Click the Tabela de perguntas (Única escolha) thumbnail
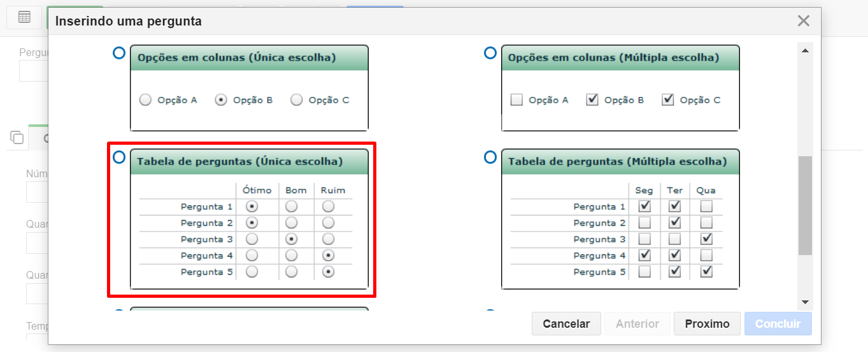The width and height of the screenshot is (868, 352). click(249, 219)
